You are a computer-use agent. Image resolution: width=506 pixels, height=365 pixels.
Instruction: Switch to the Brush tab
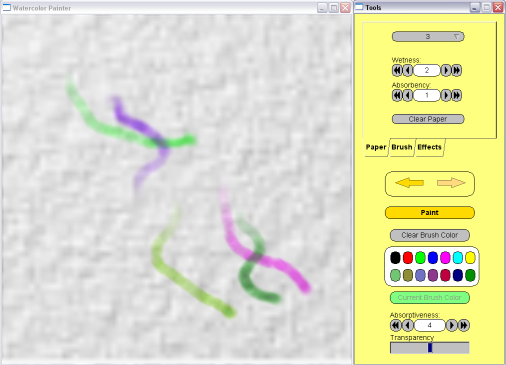(x=402, y=147)
